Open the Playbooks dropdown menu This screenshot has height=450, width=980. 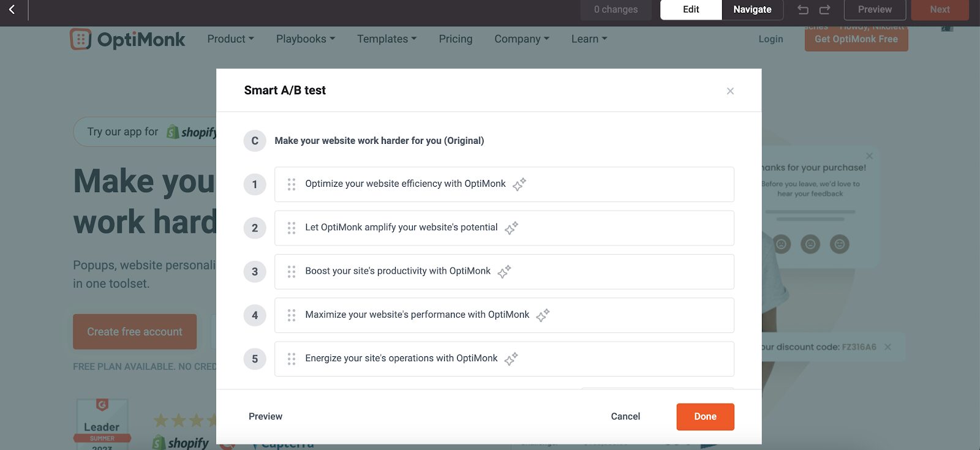306,39
